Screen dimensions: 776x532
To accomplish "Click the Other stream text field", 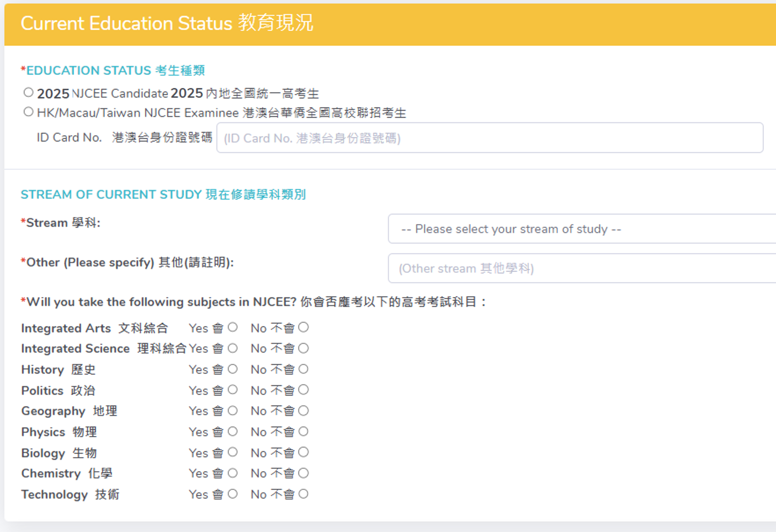I will coord(582,268).
